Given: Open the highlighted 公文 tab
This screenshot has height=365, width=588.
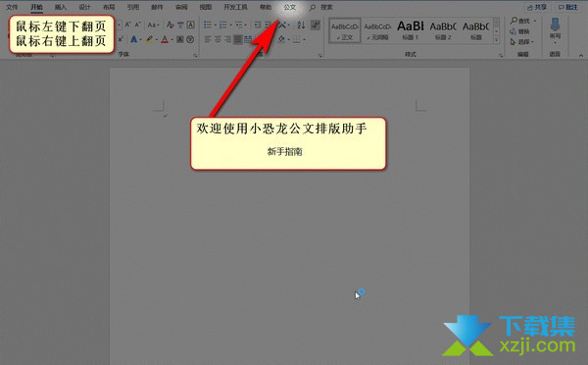Looking at the screenshot, I should click(x=290, y=7).
